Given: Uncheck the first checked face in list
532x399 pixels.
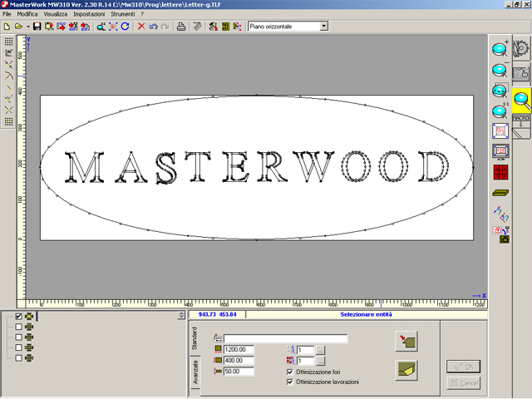Looking at the screenshot, I should [x=18, y=317].
